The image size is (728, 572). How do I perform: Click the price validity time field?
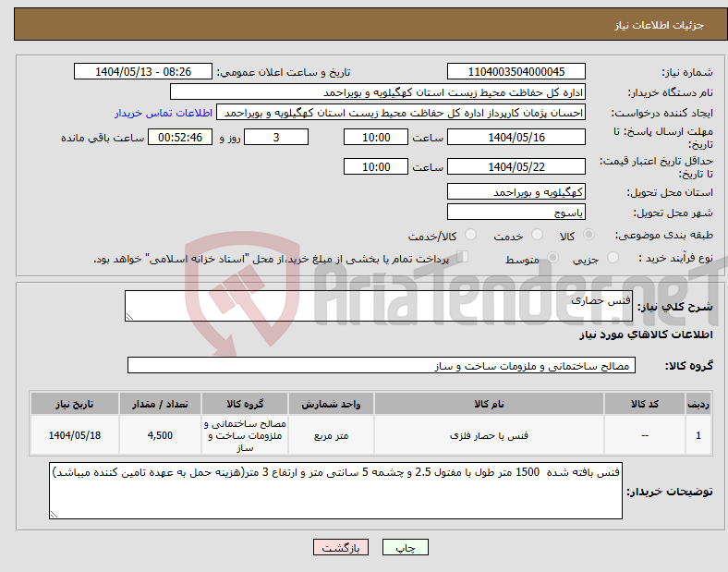pos(376,166)
